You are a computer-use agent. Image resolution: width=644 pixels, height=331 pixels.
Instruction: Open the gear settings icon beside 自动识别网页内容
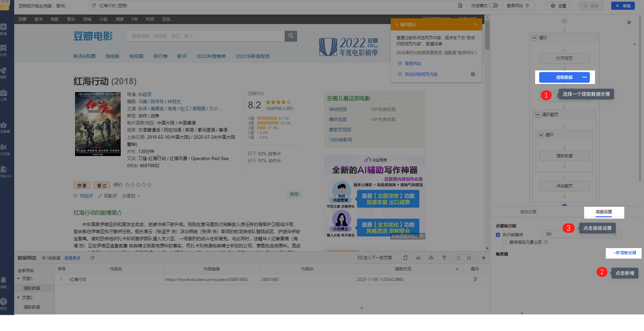pyautogui.click(x=473, y=74)
